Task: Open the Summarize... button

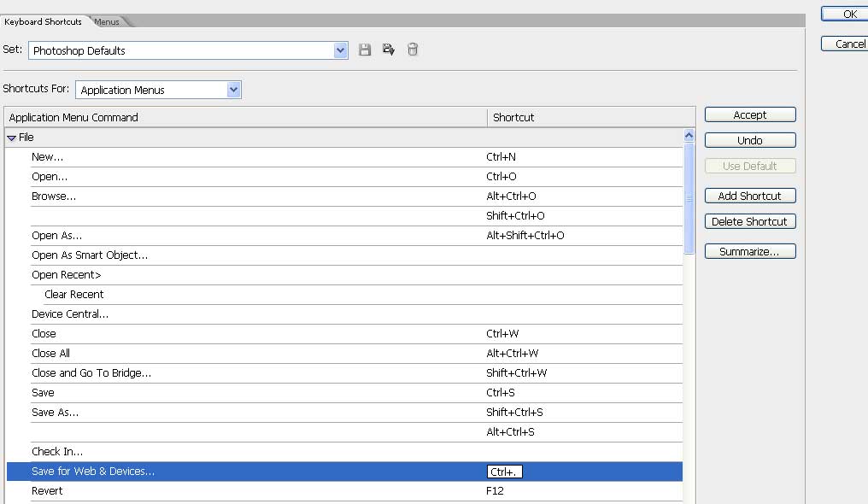Action: [749, 252]
